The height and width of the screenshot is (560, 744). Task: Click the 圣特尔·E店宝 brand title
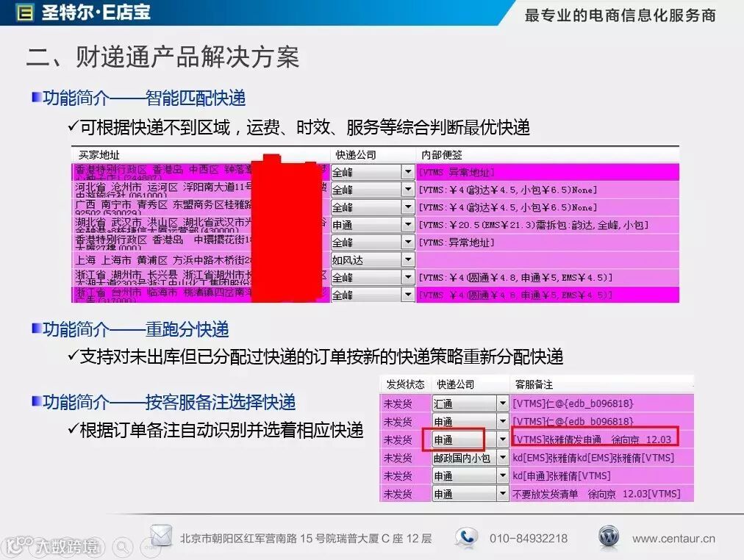tap(96, 12)
